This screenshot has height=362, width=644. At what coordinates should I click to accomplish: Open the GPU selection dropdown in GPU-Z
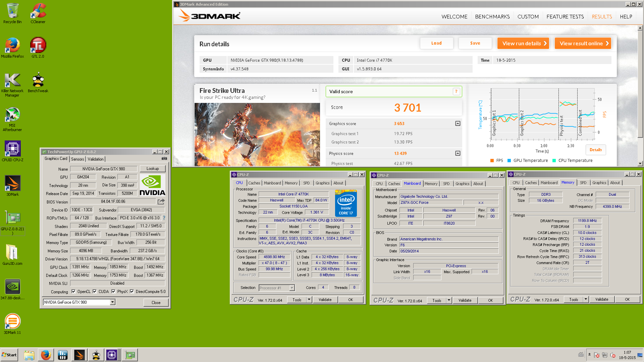coord(113,302)
